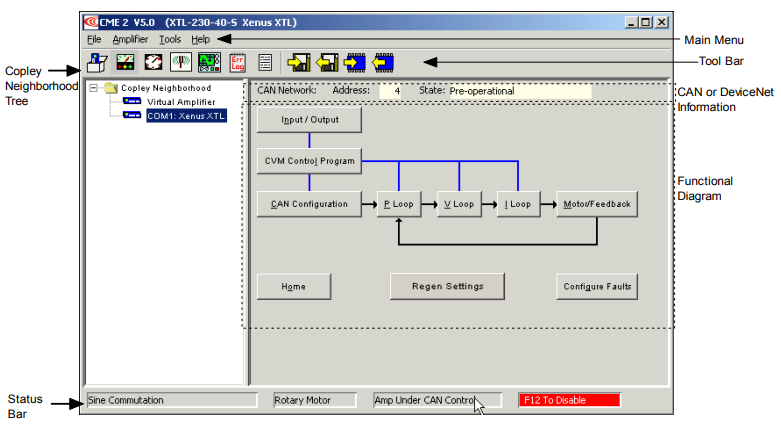Open CAN Configuration

tap(309, 204)
